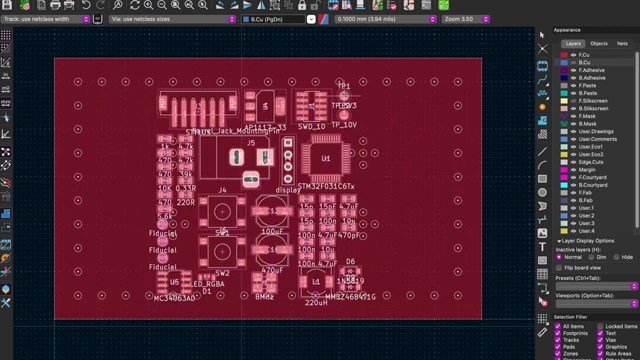Switch to the Nets tab
Image resolution: width=640 pixels, height=360 pixels.
pyautogui.click(x=622, y=44)
